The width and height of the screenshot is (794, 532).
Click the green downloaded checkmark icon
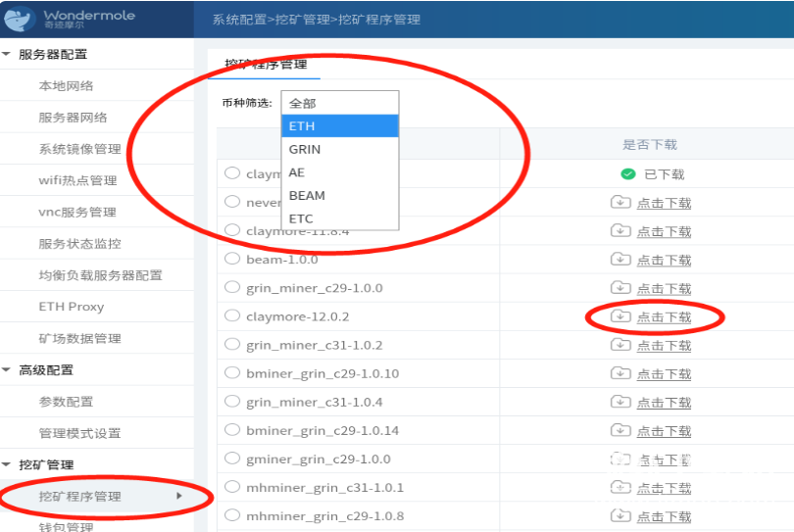point(628,174)
